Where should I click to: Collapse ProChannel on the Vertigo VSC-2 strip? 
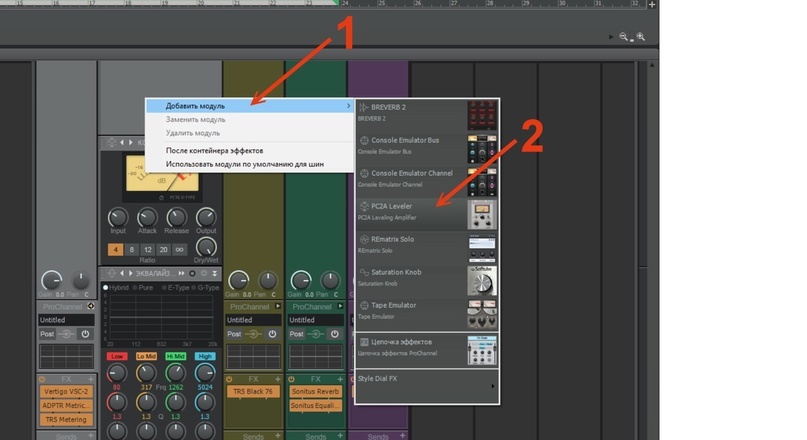click(x=91, y=306)
